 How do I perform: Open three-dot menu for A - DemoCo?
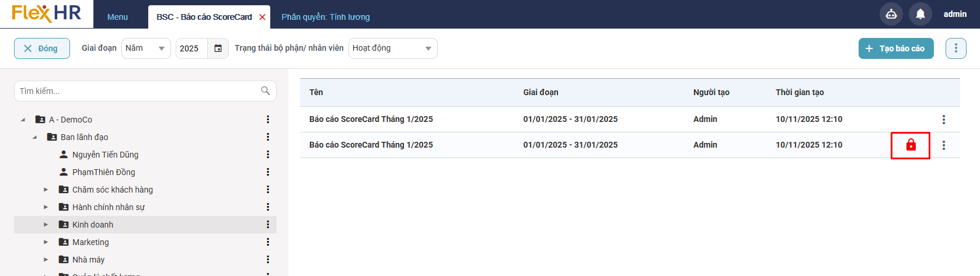click(x=268, y=120)
